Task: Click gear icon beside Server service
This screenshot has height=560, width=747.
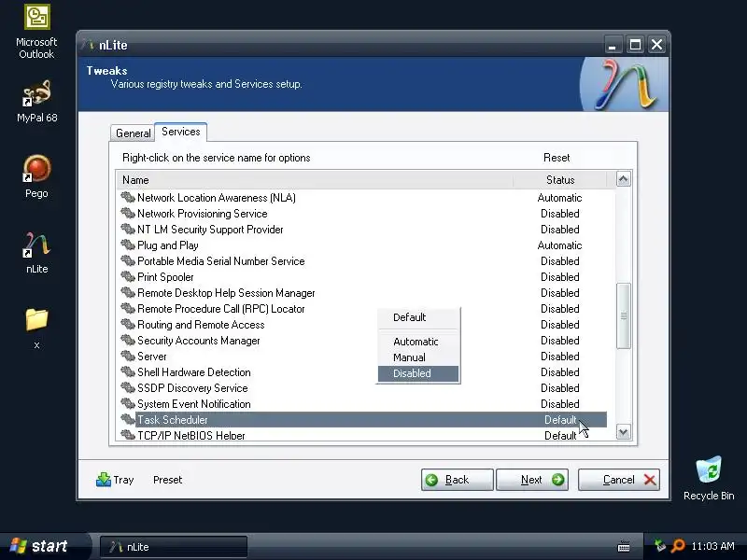Action: pyautogui.click(x=128, y=356)
